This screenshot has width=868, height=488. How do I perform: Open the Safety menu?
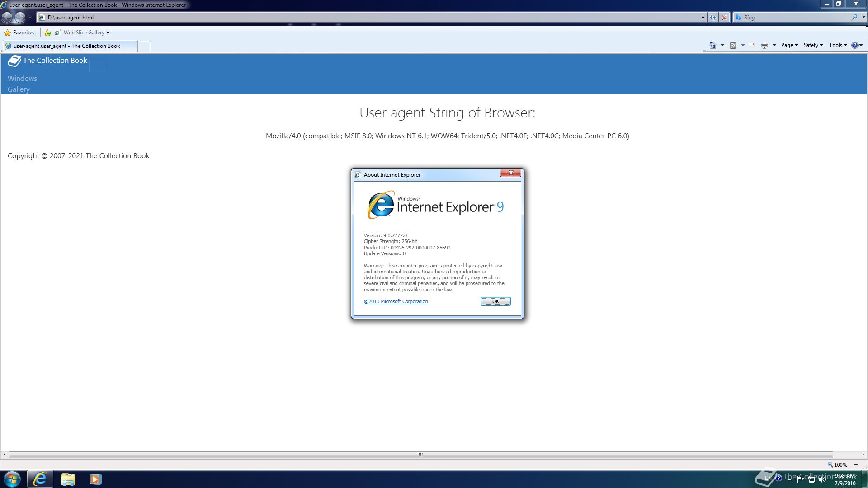coord(813,45)
